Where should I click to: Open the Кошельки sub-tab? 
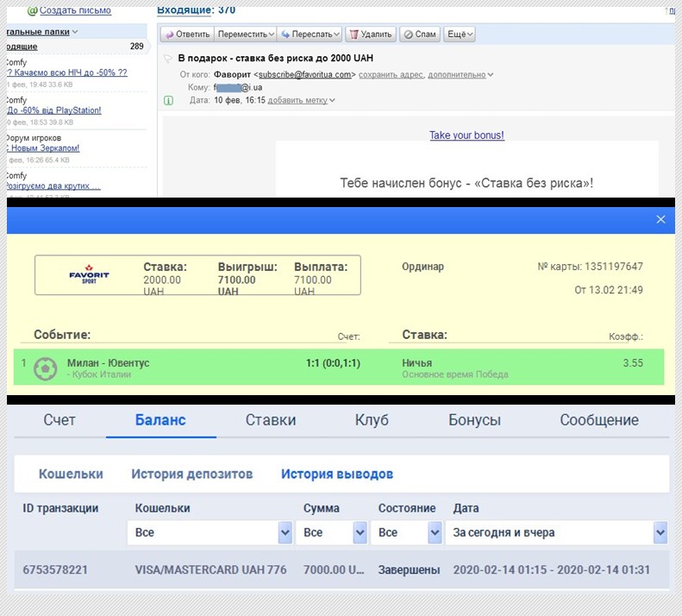71,474
